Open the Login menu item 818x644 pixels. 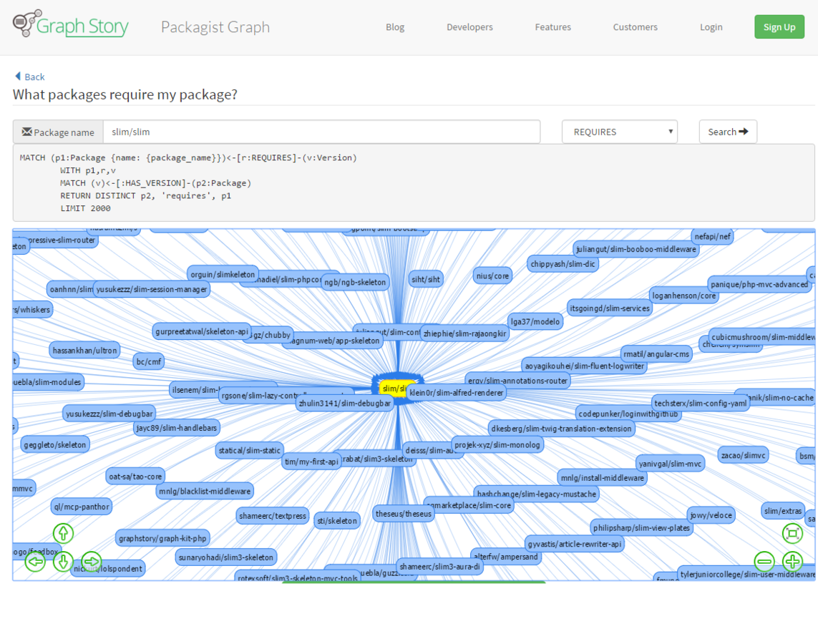tap(711, 27)
